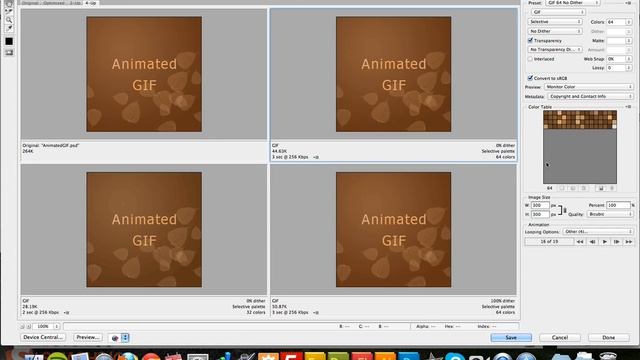Screen dimensions: 640x360
Task: Click the Save button
Action: (x=511, y=338)
